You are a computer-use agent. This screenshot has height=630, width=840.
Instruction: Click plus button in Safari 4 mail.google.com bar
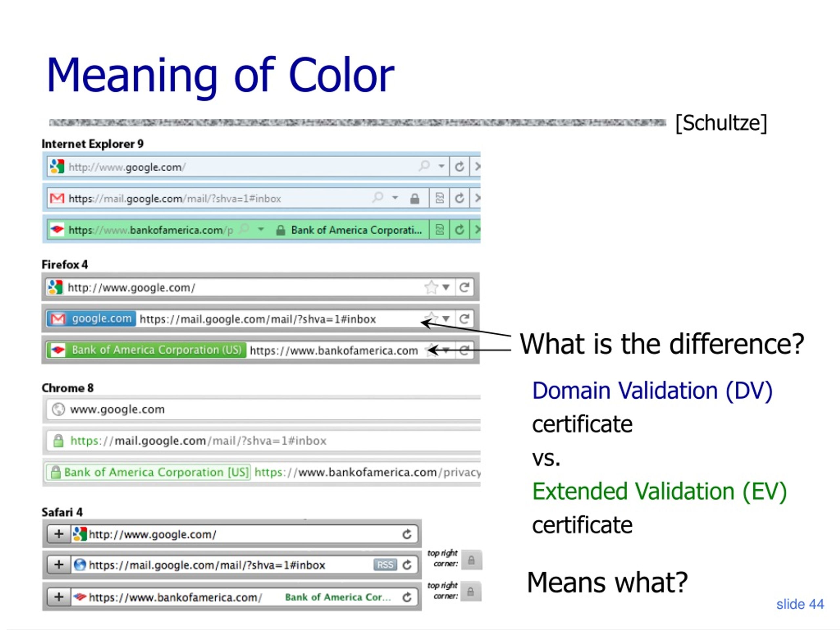tap(59, 565)
